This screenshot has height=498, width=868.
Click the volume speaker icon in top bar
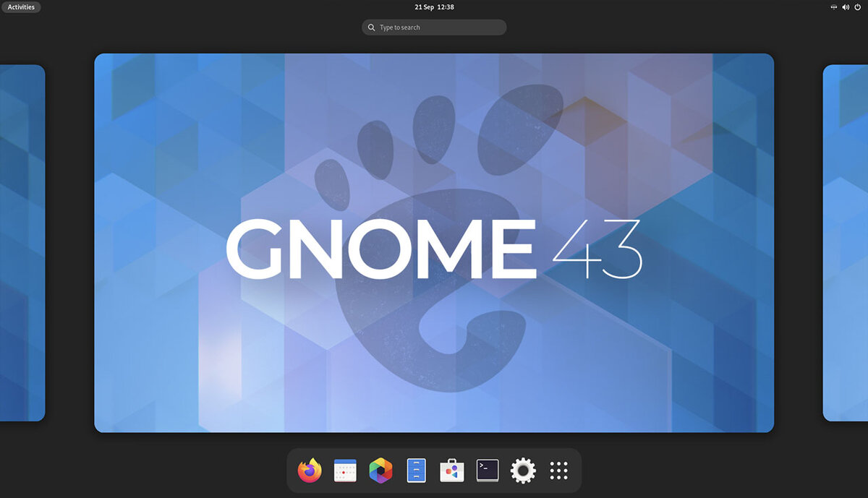point(846,7)
